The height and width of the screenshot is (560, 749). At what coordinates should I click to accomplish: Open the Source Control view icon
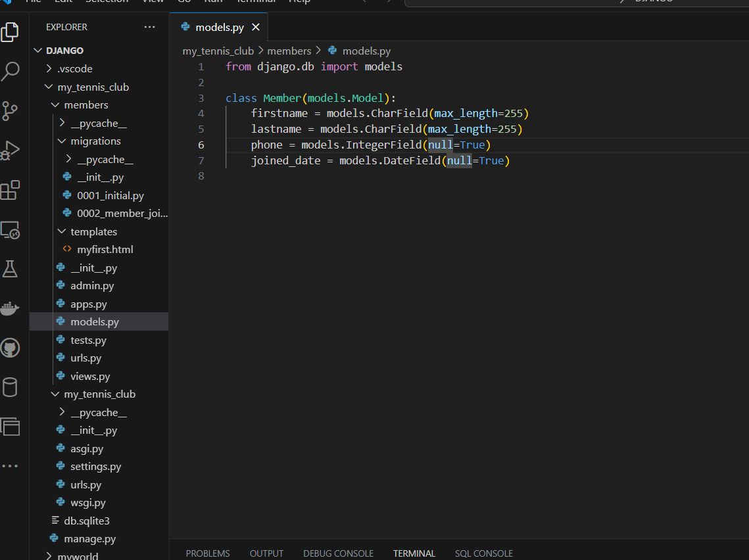tap(10, 110)
